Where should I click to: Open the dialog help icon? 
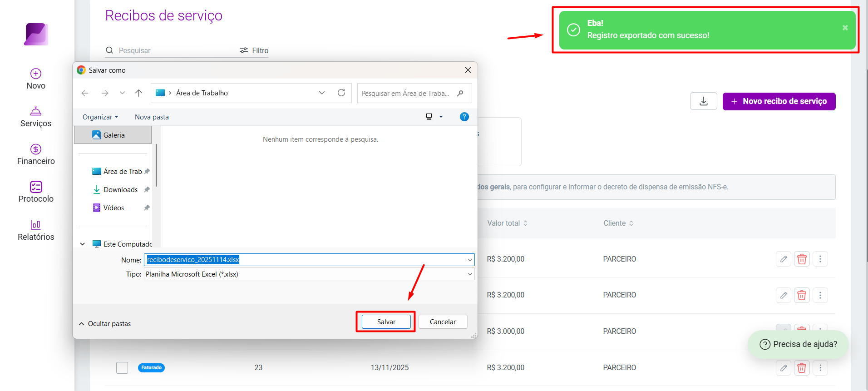[x=464, y=117]
